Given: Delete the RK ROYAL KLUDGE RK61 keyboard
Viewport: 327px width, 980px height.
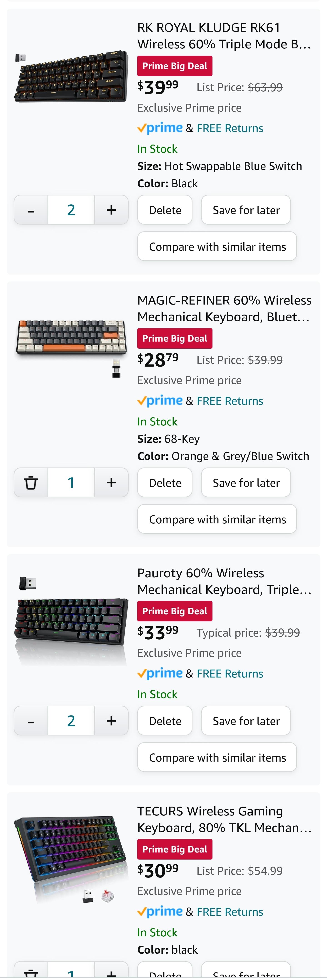Looking at the screenshot, I should 165,209.
